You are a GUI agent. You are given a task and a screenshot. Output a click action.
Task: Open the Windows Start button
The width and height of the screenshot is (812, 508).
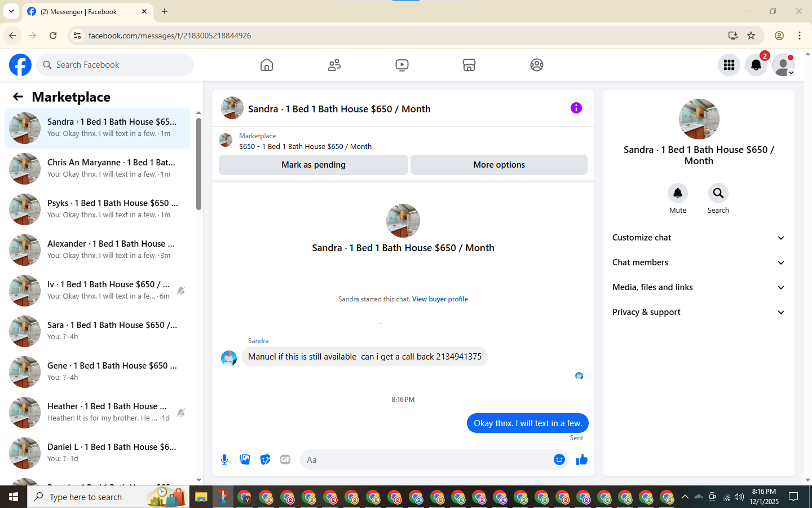point(14,497)
